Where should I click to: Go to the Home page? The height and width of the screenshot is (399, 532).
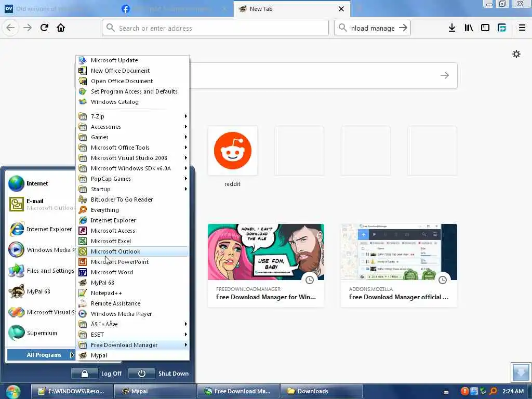pyautogui.click(x=61, y=28)
